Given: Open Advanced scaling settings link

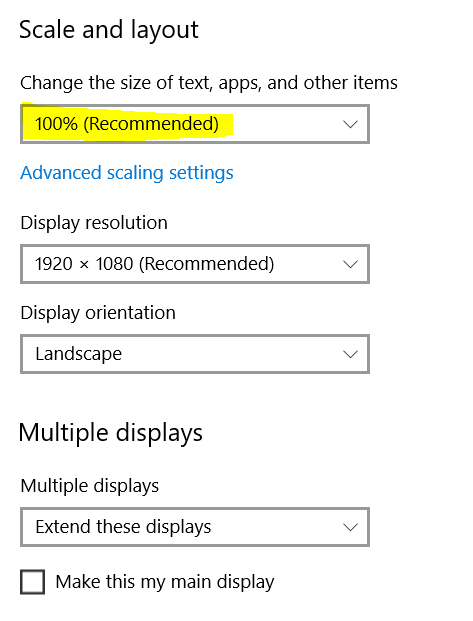Looking at the screenshot, I should coord(127,173).
